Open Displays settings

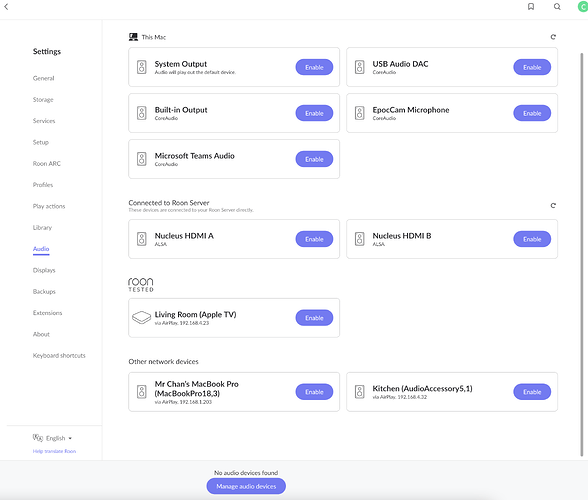44,270
